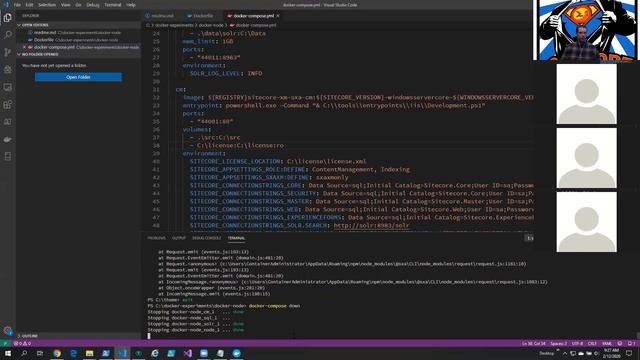The image size is (640, 360).
Task: Click "docker-compose down" command in the terminal
Action: click(x=274, y=306)
